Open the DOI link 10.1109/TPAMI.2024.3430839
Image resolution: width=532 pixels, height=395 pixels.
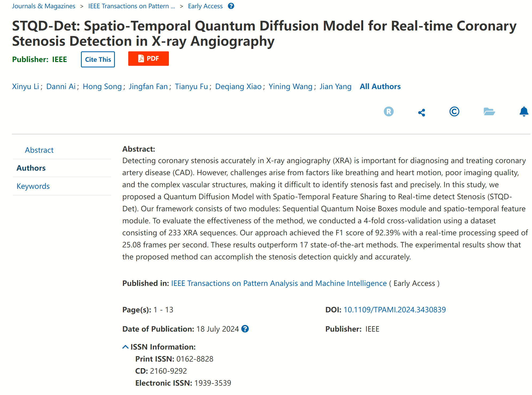pyautogui.click(x=394, y=309)
